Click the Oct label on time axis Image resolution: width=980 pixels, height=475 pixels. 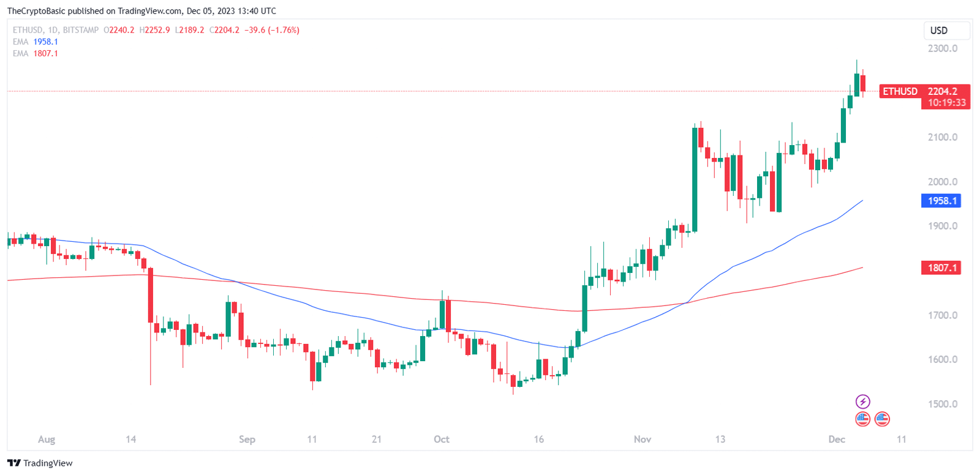tap(441, 439)
